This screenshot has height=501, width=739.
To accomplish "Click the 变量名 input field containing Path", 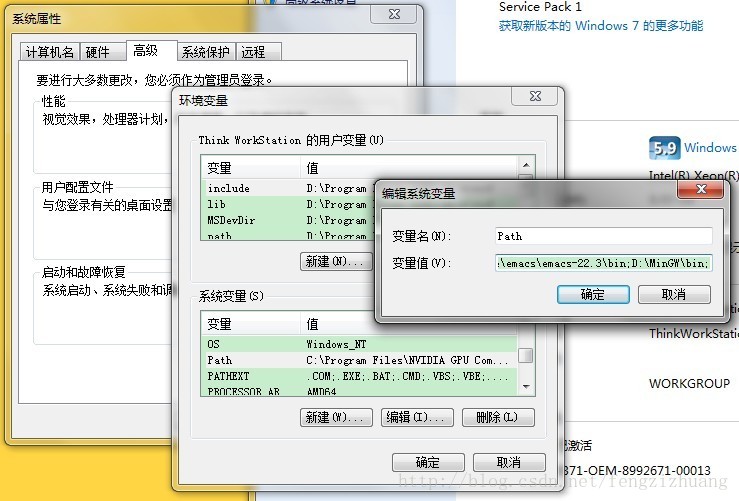I will 603,236.
